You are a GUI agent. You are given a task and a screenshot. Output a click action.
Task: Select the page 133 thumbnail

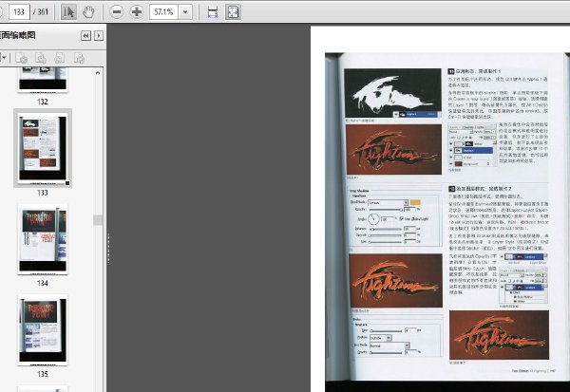coord(43,148)
